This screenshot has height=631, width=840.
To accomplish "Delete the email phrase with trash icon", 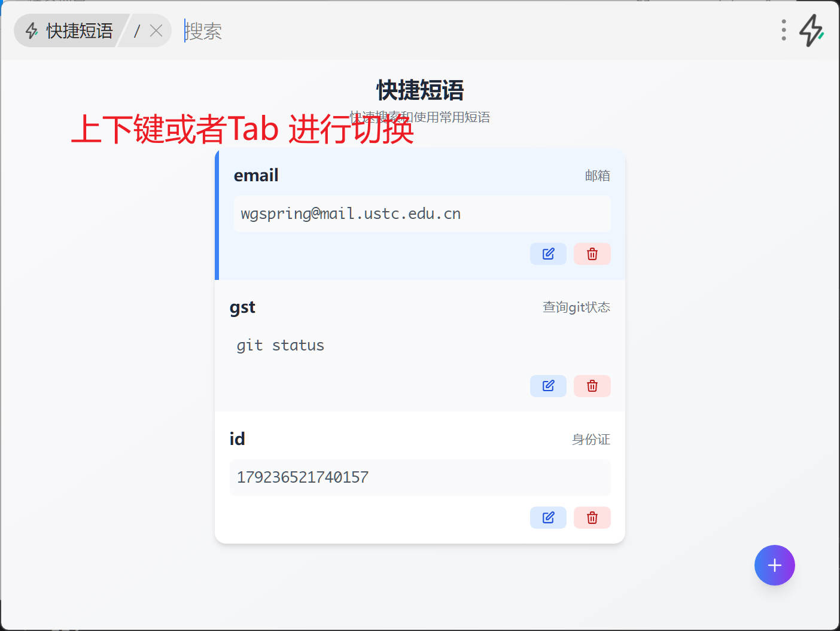I will click(x=592, y=254).
